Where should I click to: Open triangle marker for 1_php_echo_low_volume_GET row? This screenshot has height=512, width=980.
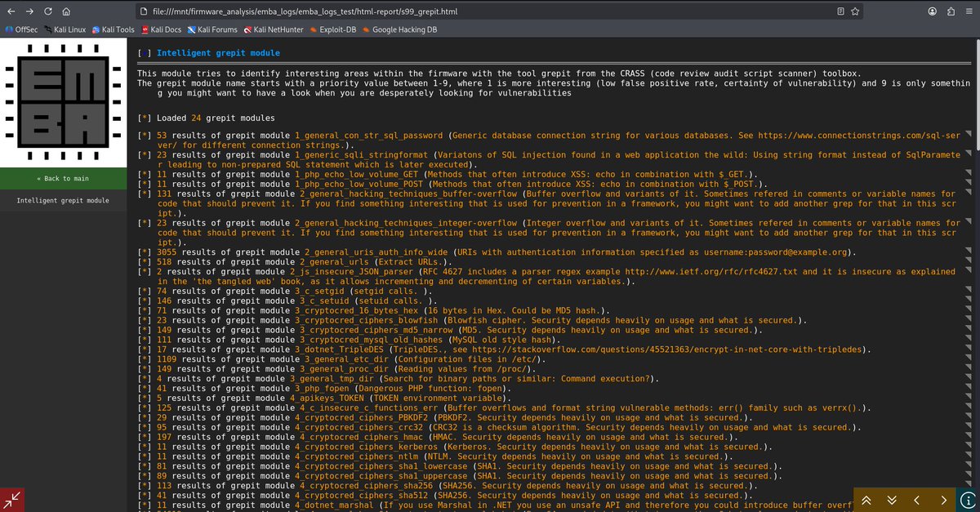[x=969, y=173]
